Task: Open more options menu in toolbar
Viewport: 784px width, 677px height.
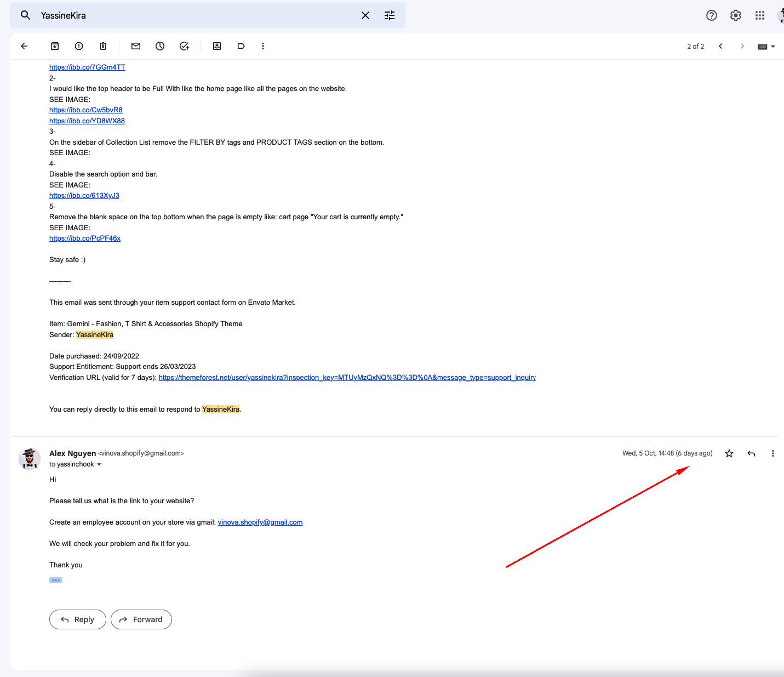Action: 263,46
